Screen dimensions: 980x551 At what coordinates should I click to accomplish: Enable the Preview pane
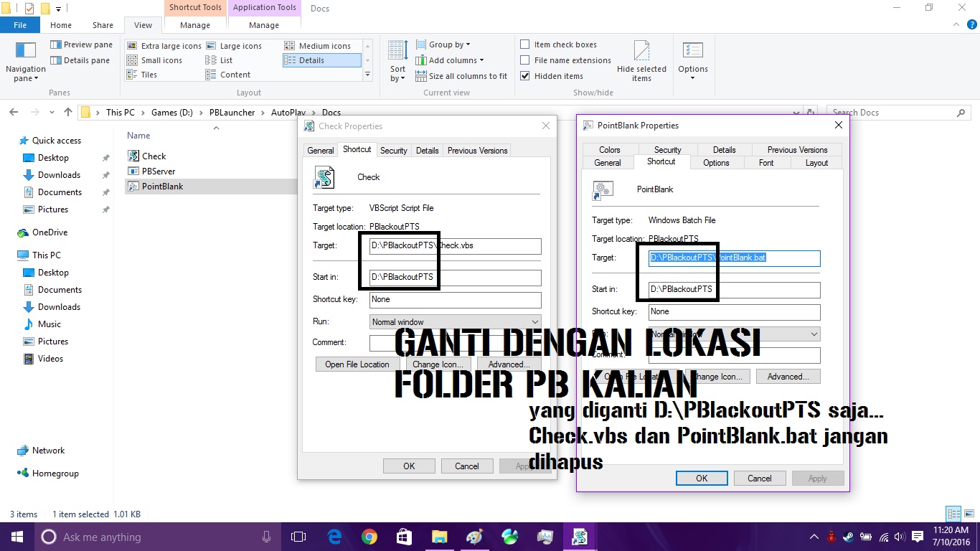81,44
